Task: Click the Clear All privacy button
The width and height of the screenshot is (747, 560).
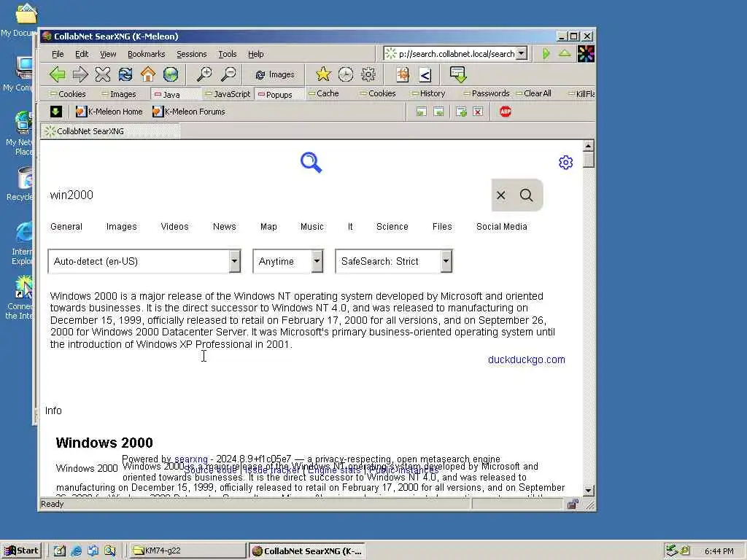Action: (x=533, y=93)
